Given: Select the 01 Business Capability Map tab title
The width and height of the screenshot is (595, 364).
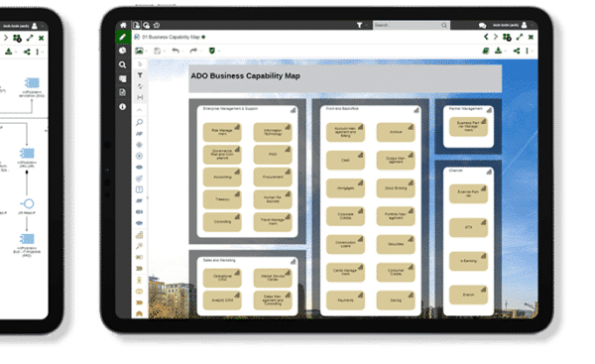Looking at the screenshot, I should [x=171, y=37].
